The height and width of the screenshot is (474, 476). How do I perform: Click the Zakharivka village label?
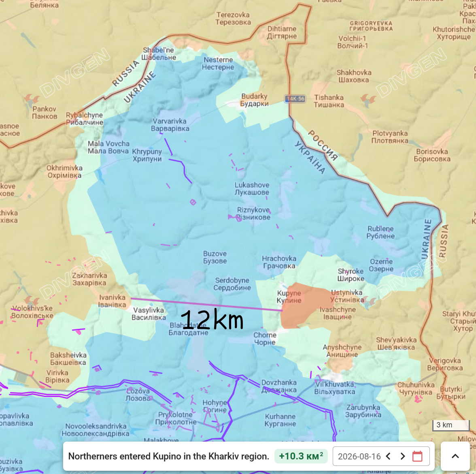coord(89,279)
